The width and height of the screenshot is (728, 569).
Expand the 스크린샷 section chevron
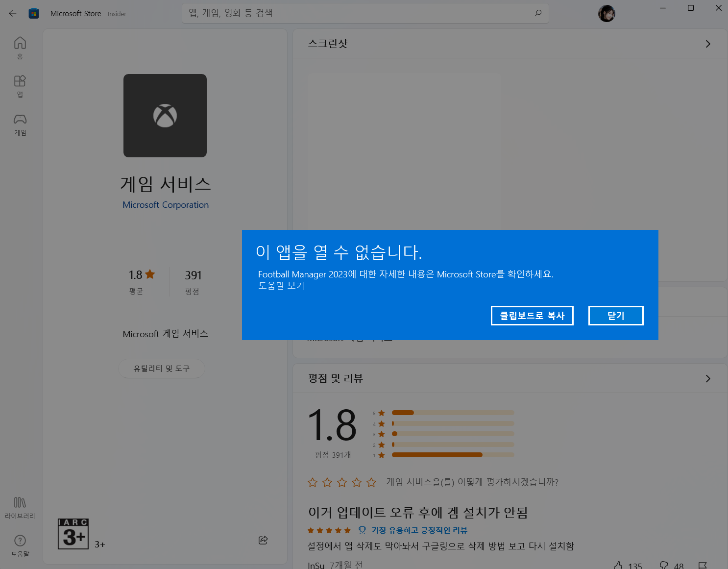pos(708,44)
